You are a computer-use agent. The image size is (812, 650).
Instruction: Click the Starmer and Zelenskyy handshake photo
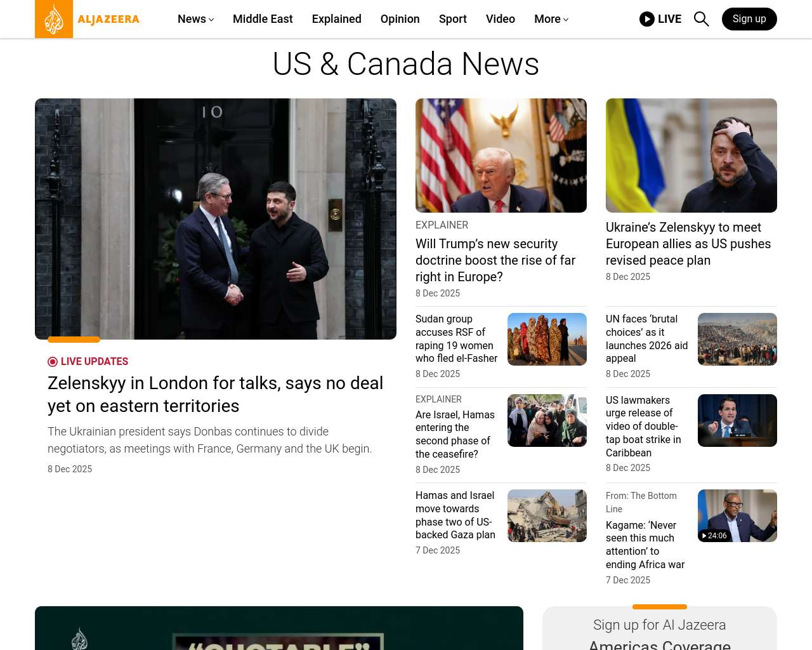216,219
